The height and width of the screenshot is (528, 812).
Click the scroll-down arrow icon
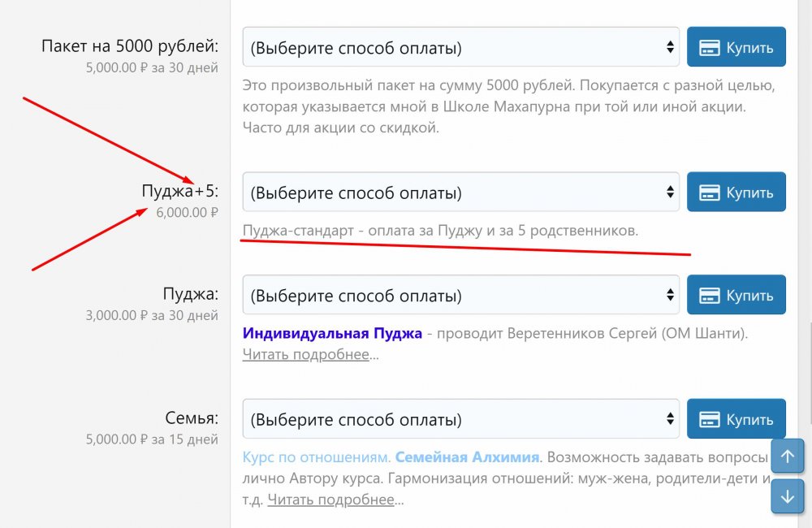click(x=788, y=496)
